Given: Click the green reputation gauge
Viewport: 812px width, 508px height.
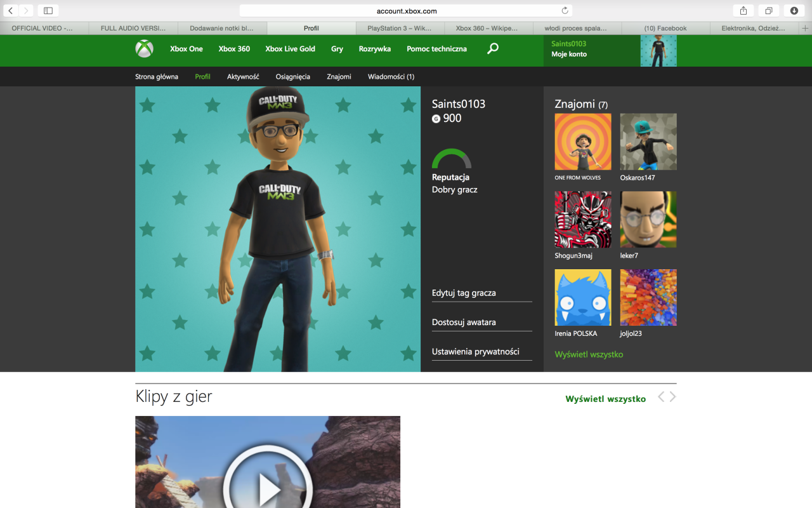Looking at the screenshot, I should [x=451, y=158].
